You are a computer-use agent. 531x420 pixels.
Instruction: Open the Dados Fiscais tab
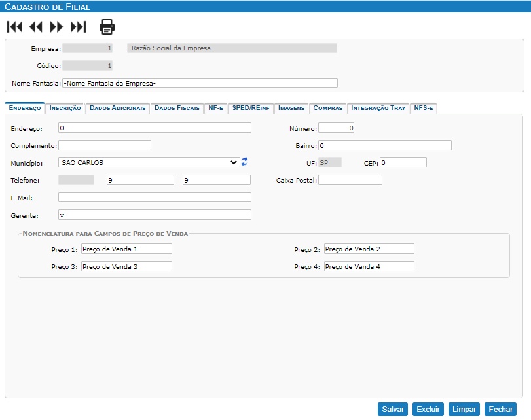tap(177, 108)
